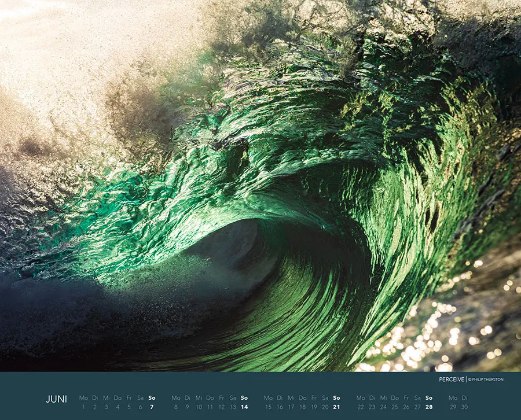Click the "Sa" label above date 13
The width and height of the screenshot is (521, 420).
(233, 397)
